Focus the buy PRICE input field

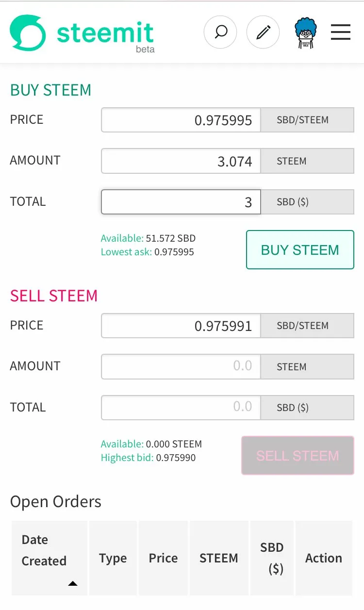181,120
